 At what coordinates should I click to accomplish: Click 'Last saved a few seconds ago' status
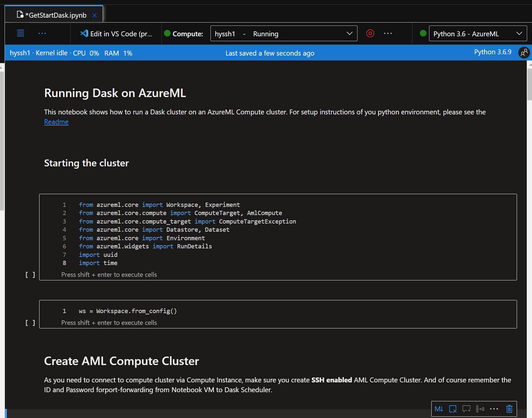click(270, 53)
